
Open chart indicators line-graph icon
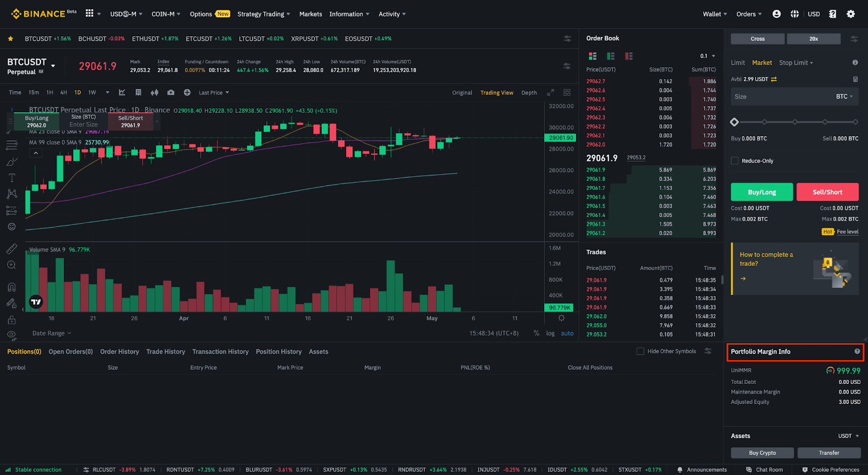pos(122,92)
